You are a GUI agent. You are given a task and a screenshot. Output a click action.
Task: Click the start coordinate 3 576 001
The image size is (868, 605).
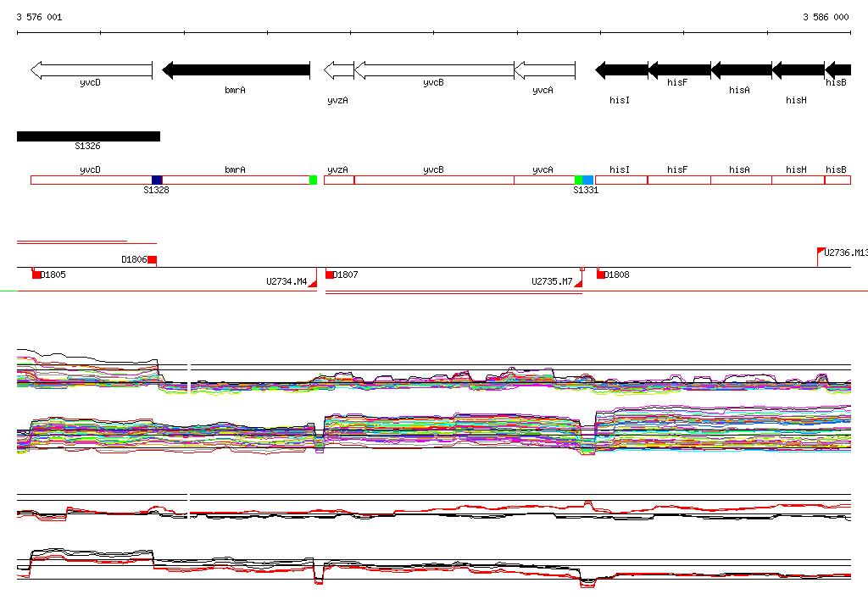39,17
